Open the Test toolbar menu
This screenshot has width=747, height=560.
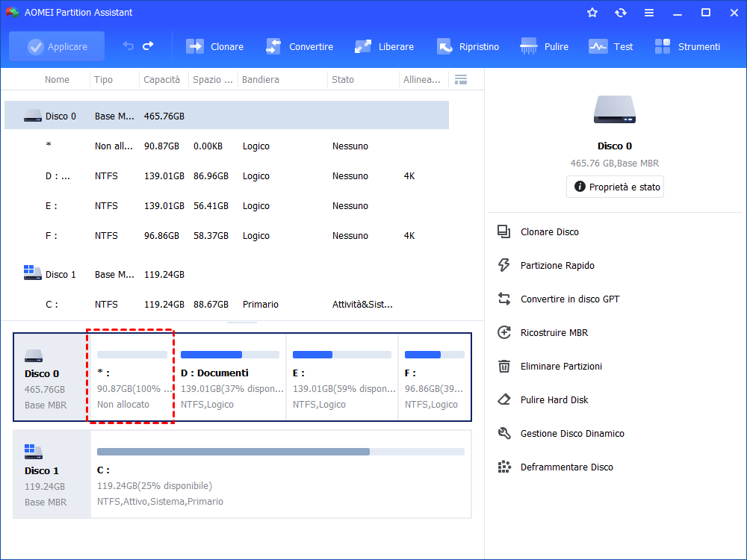tap(611, 46)
